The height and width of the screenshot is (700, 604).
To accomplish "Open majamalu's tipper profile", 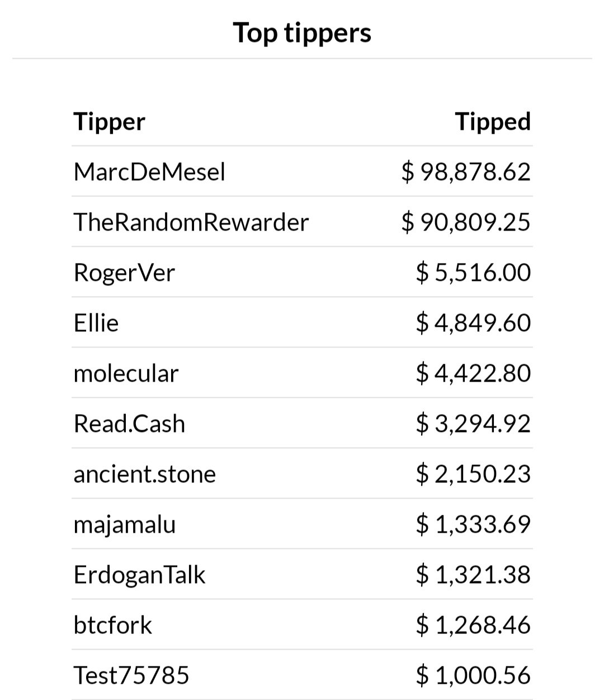I will (x=125, y=525).
